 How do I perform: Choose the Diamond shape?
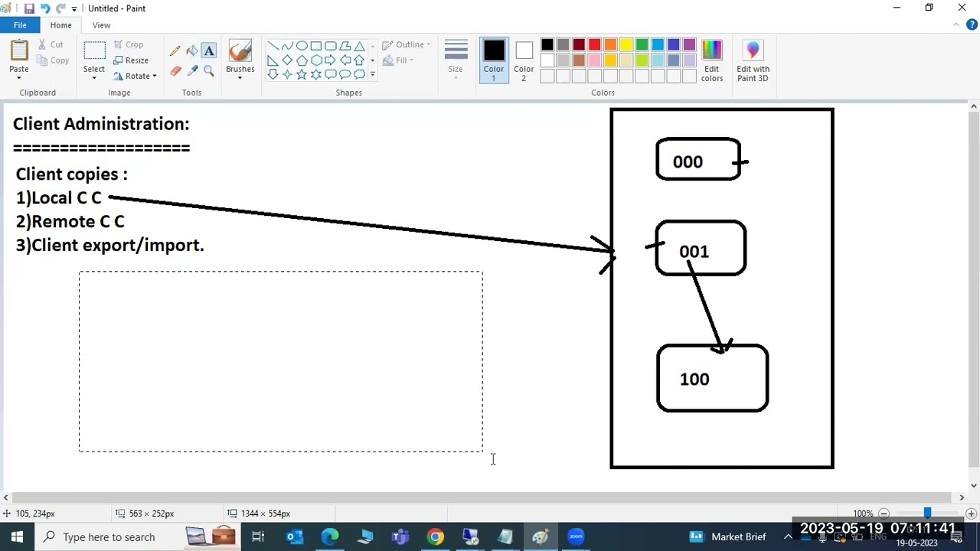click(287, 60)
